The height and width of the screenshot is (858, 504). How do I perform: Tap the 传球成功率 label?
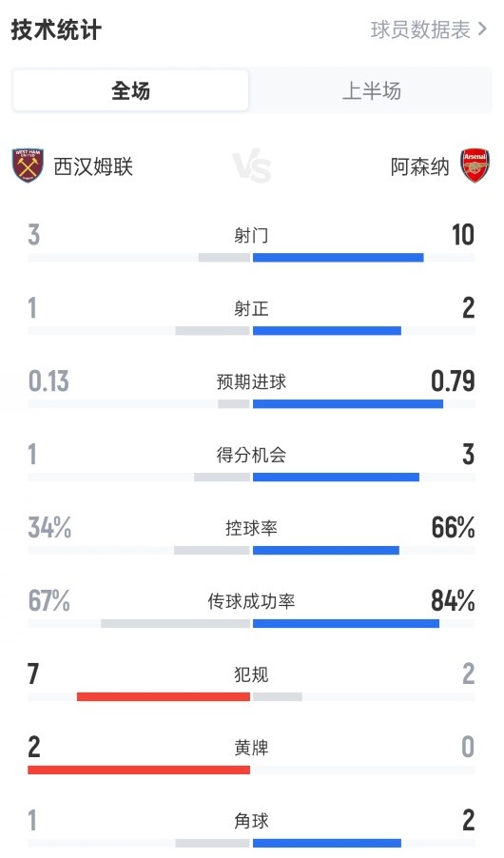[x=251, y=601]
